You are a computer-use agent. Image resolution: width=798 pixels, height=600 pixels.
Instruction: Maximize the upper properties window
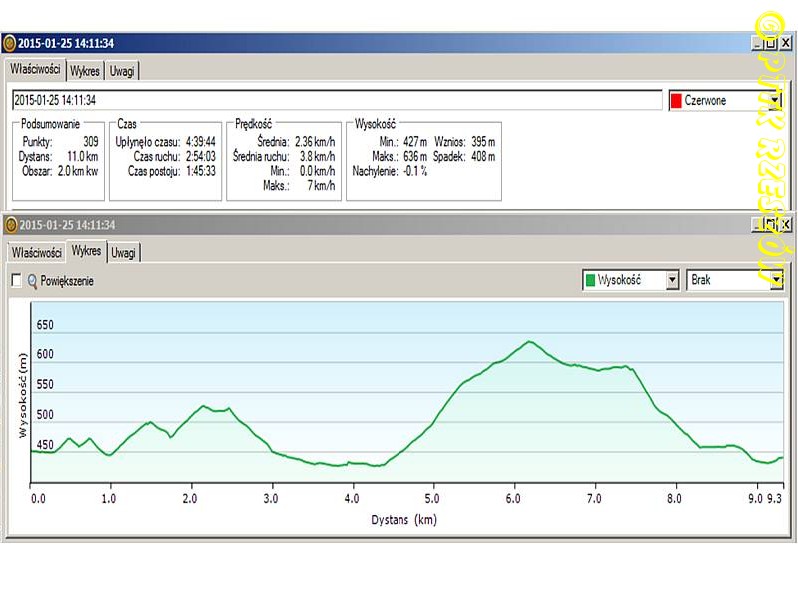(x=771, y=43)
